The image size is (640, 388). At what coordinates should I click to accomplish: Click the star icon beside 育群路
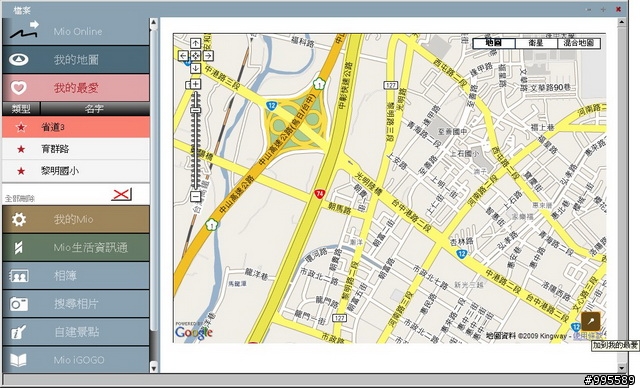click(x=21, y=149)
